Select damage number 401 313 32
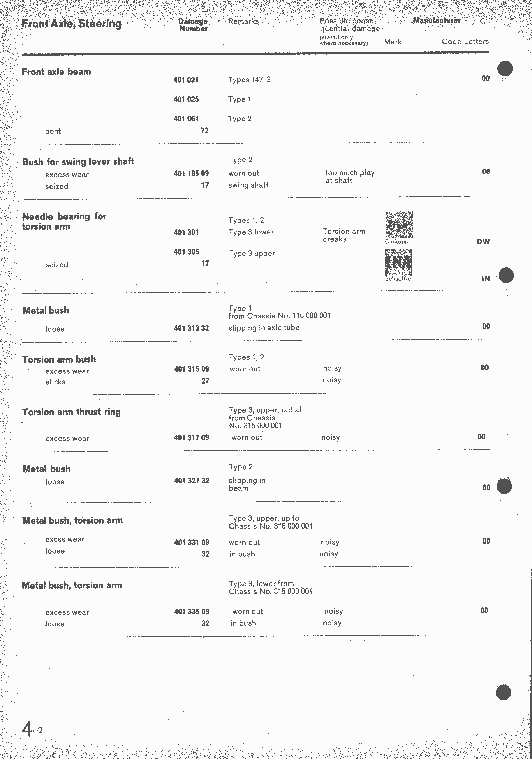The image size is (532, 759). (x=191, y=328)
